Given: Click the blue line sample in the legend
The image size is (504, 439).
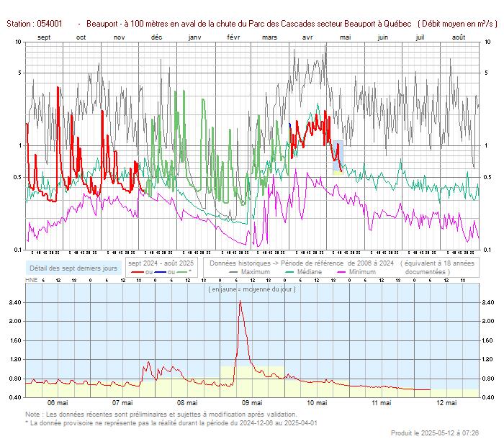Looking at the screenshot, I should 160,272.
